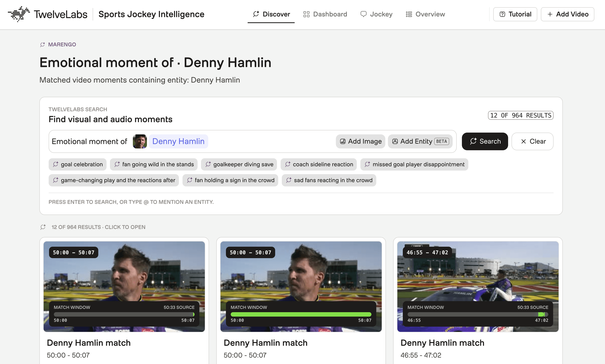Open the Tutorial button
Image resolution: width=605 pixels, height=364 pixels.
(515, 14)
